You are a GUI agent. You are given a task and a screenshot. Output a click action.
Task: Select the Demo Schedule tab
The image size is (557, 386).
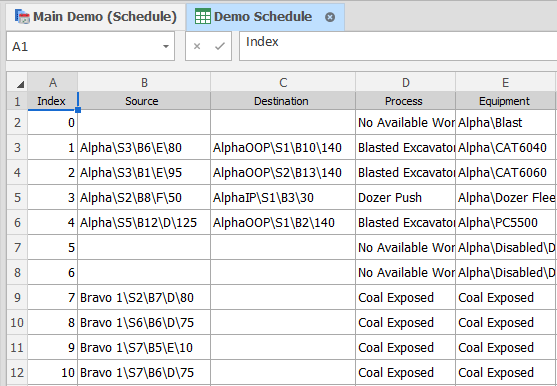click(x=265, y=17)
